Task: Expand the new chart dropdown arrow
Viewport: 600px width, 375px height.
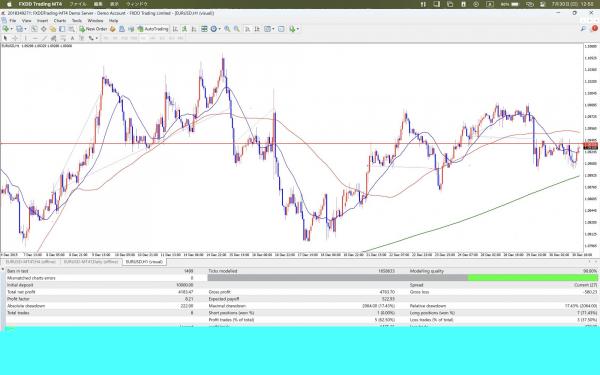Action: point(11,29)
